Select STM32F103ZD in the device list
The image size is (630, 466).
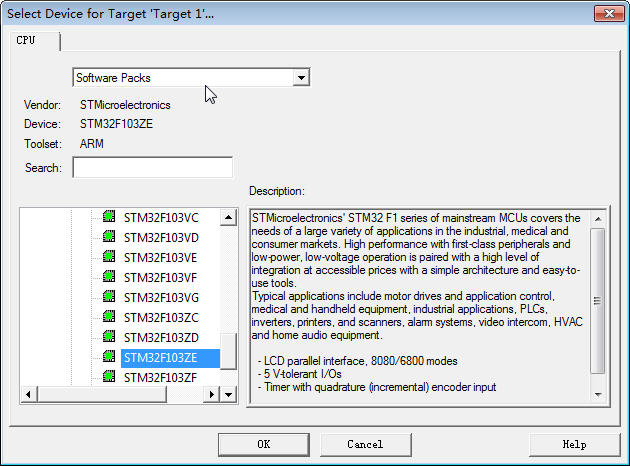coord(161,337)
